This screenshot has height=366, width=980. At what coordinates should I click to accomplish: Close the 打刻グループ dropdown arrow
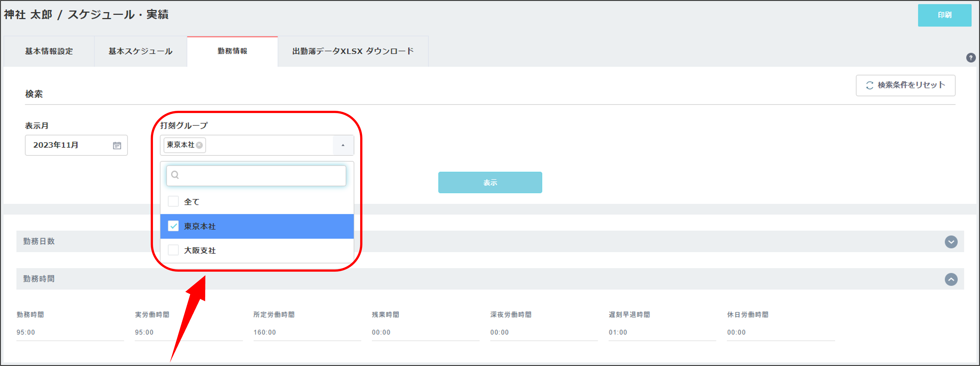click(343, 145)
